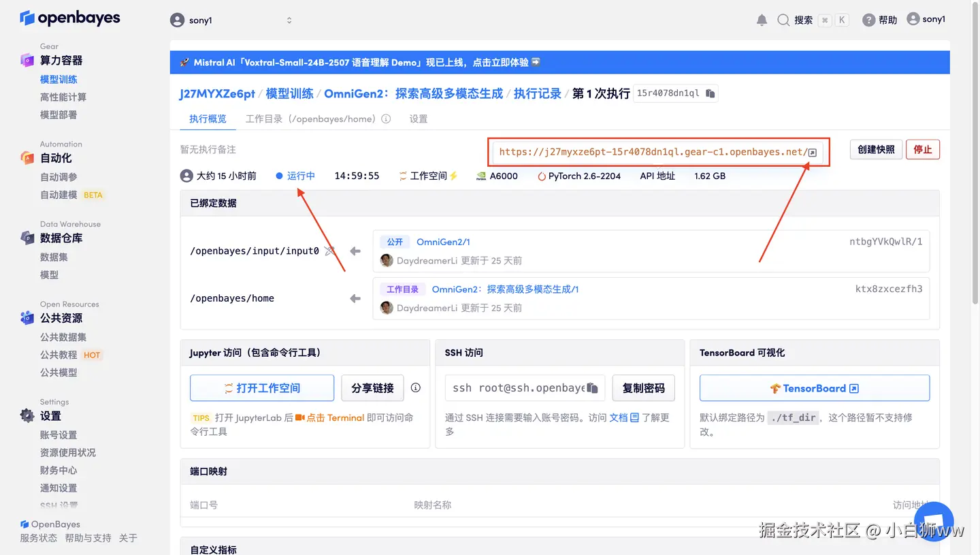Click the SSH command input field

tap(525, 388)
